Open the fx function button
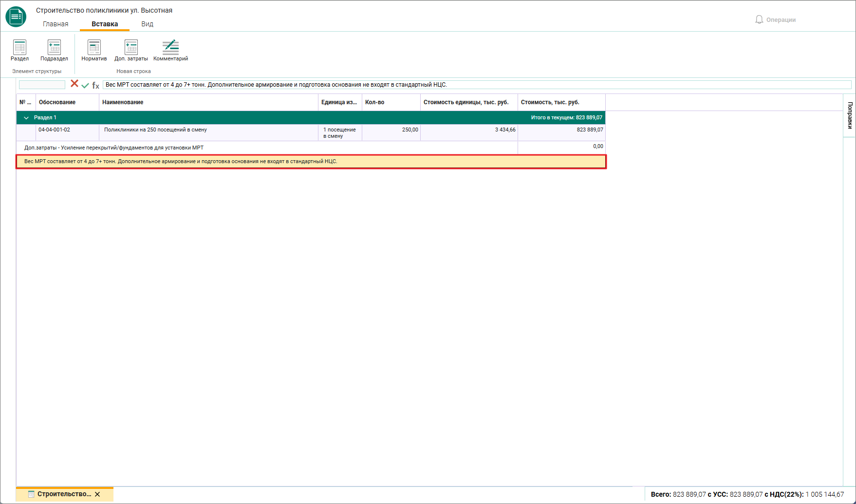The width and height of the screenshot is (856, 504). pyautogui.click(x=95, y=85)
